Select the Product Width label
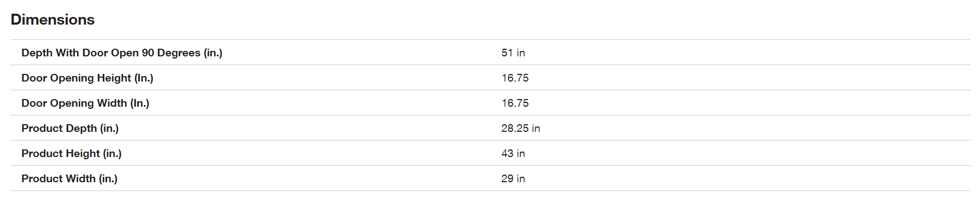The image size is (980, 203). tap(69, 179)
